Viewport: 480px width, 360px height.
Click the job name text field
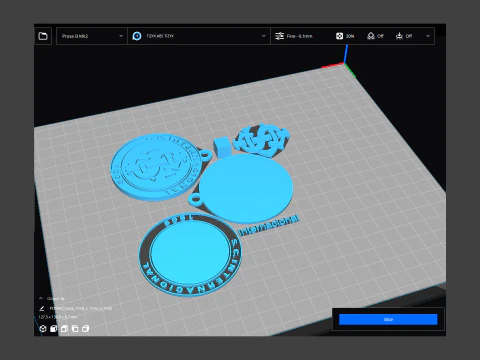coord(81,308)
